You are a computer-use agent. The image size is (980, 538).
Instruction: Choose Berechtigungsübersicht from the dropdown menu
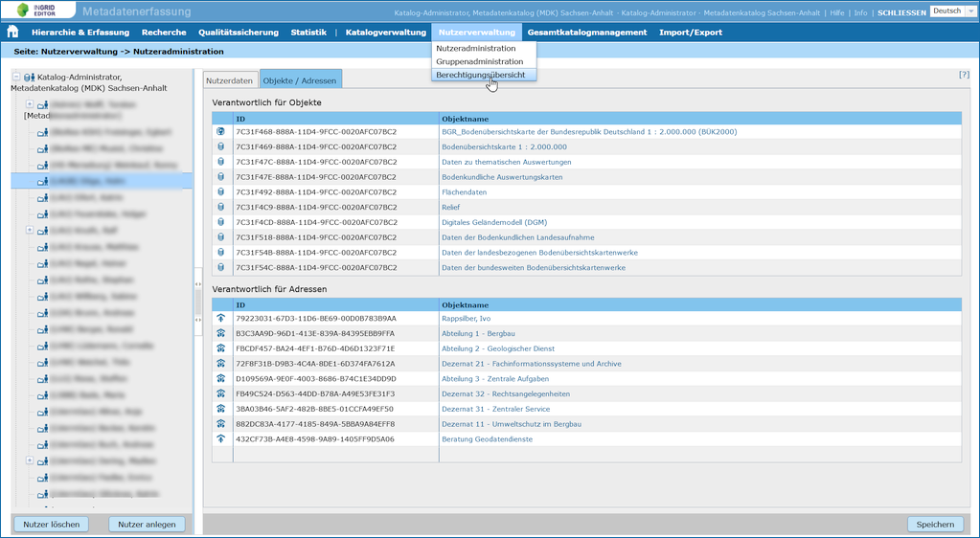click(484, 75)
